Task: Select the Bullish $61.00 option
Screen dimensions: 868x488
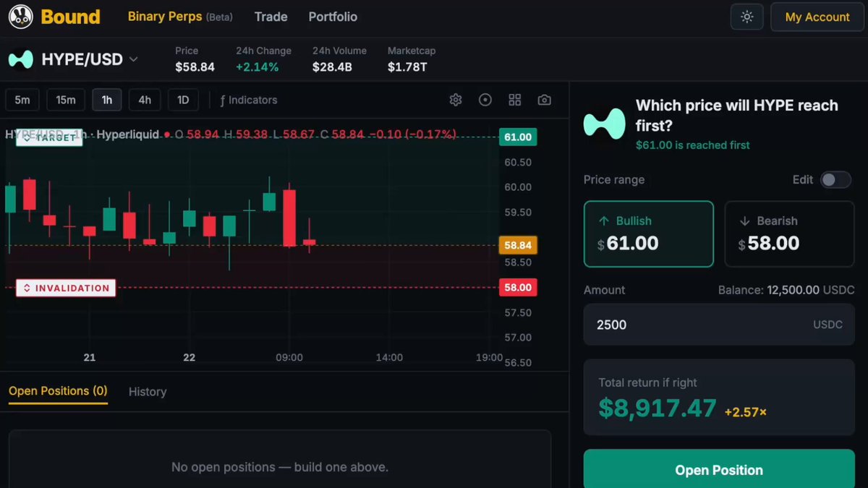Action: click(649, 234)
